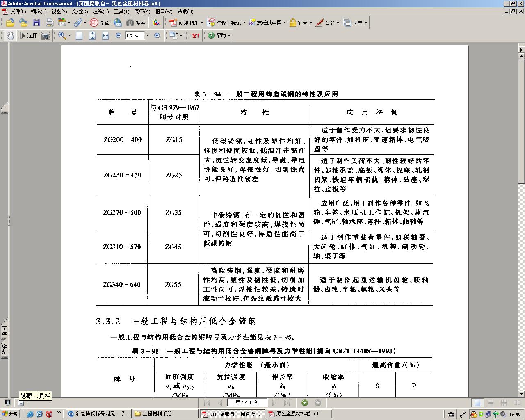Open the 编辑(E) menu
Viewport: 525px width, 420px height.
(39, 11)
